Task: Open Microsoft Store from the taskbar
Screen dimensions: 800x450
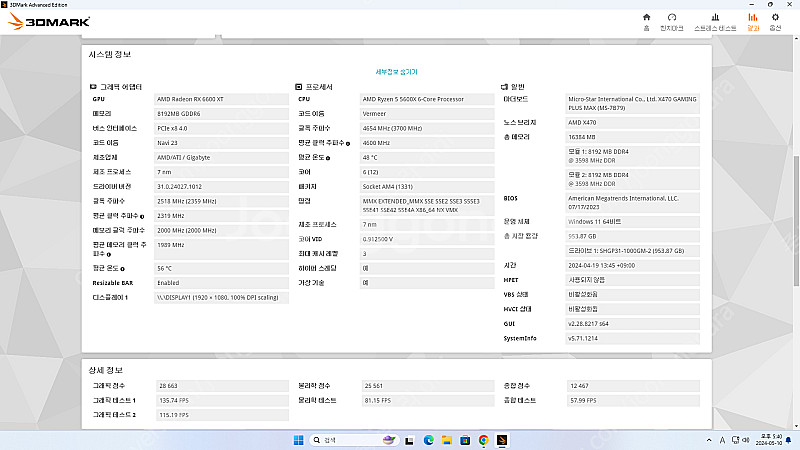Action: click(x=465, y=440)
